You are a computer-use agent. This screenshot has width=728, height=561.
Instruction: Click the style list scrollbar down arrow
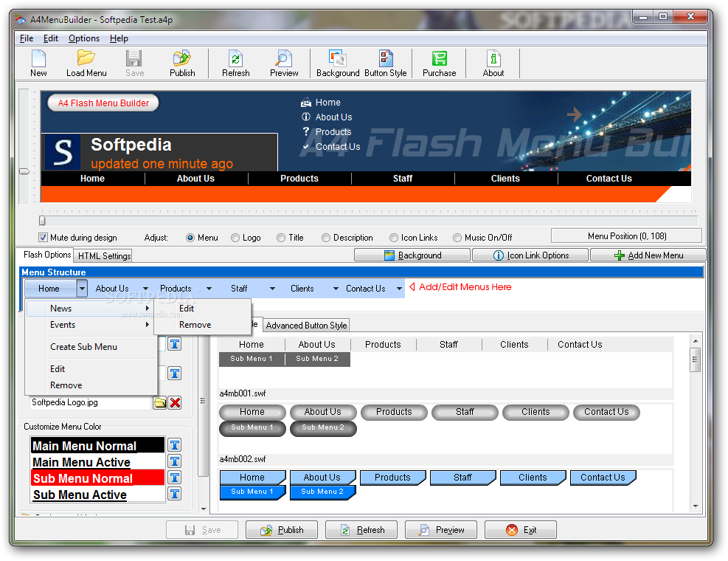pyautogui.click(x=696, y=506)
